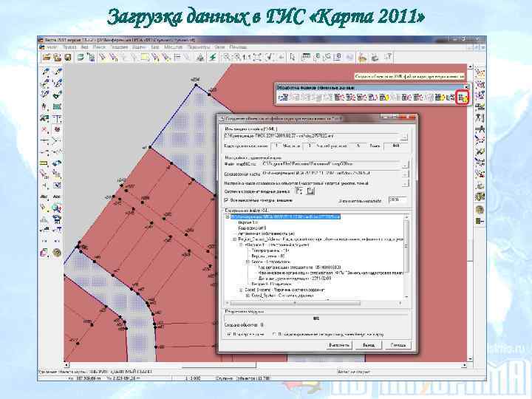Select the arrow pointer tool in main toolbar
Viewport: 532px width, 399px height.
tap(293, 58)
